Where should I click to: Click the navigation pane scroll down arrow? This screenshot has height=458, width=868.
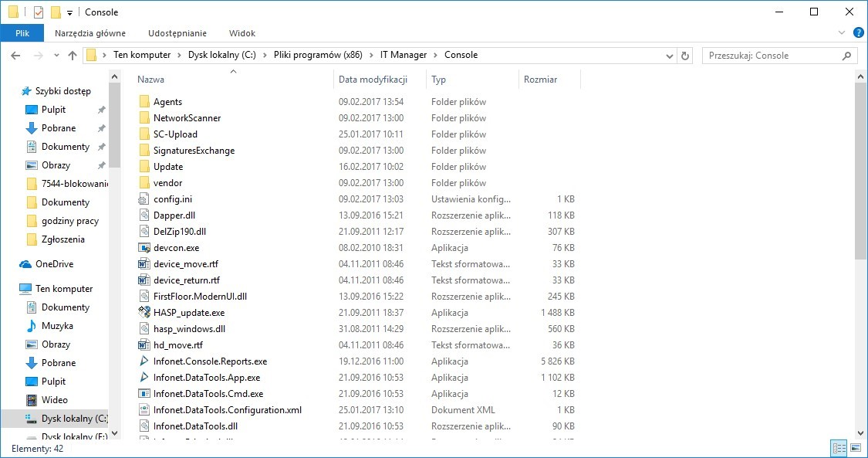(115, 433)
